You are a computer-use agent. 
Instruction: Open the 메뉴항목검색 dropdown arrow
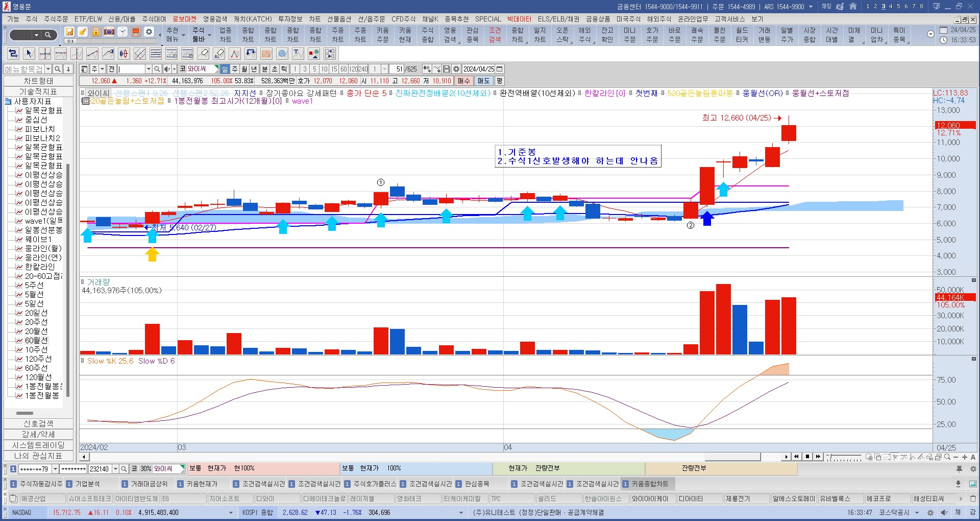pos(48,69)
